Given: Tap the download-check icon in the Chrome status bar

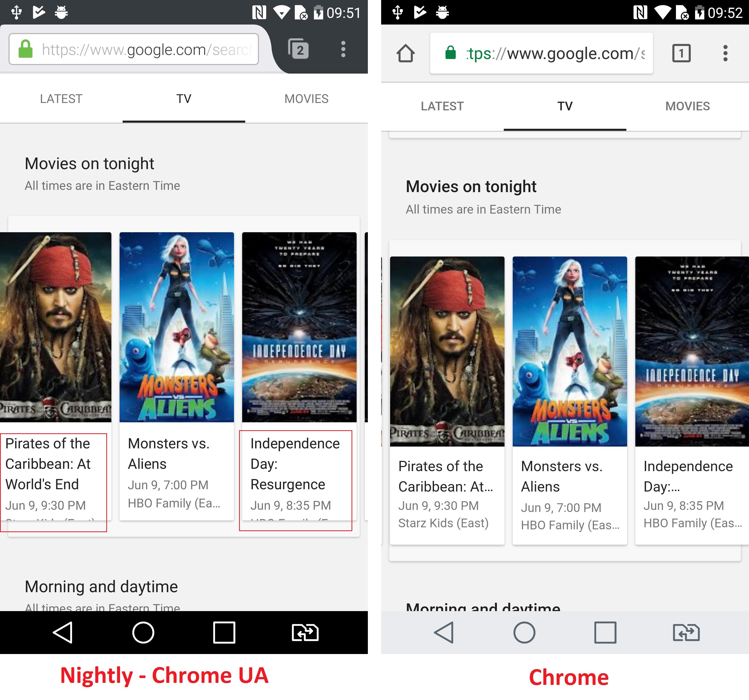Looking at the screenshot, I should [420, 12].
